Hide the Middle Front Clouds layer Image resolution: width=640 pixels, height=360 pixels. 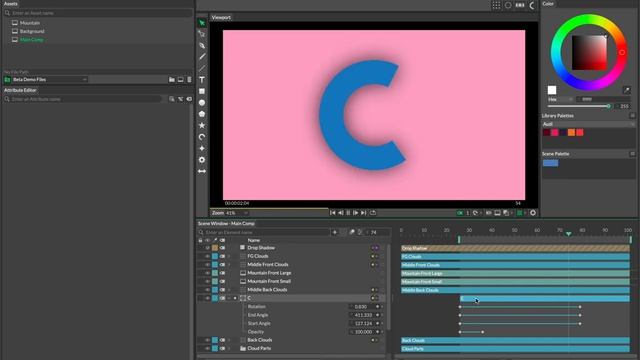(207, 264)
